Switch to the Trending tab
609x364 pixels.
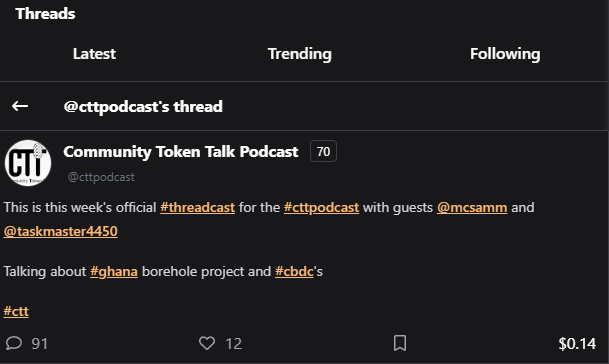[x=300, y=54]
